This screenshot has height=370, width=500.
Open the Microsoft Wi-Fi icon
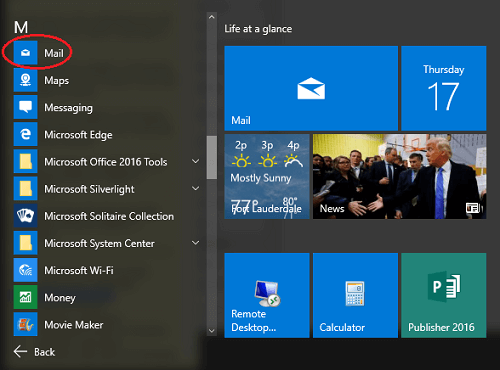tap(25, 270)
